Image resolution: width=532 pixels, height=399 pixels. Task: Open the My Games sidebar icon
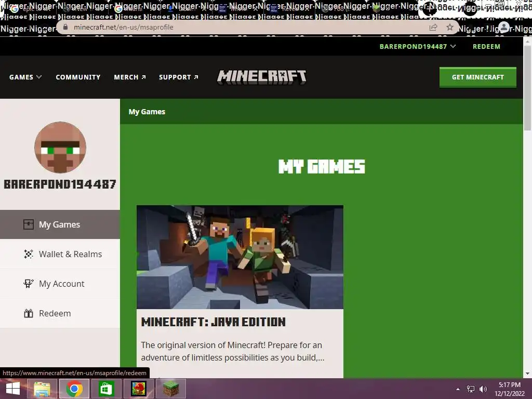(x=29, y=224)
